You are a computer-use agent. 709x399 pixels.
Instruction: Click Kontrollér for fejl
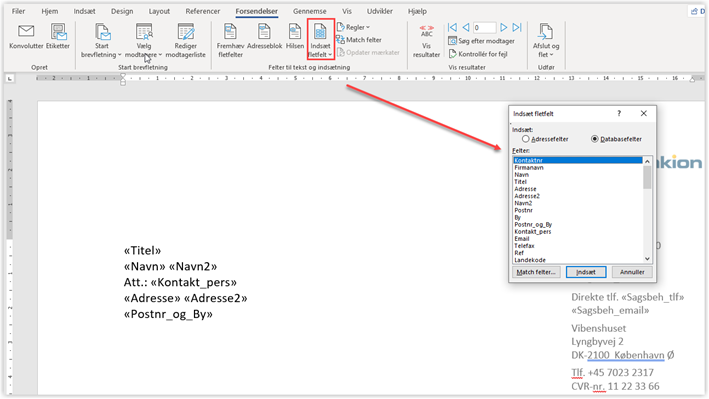(478, 54)
